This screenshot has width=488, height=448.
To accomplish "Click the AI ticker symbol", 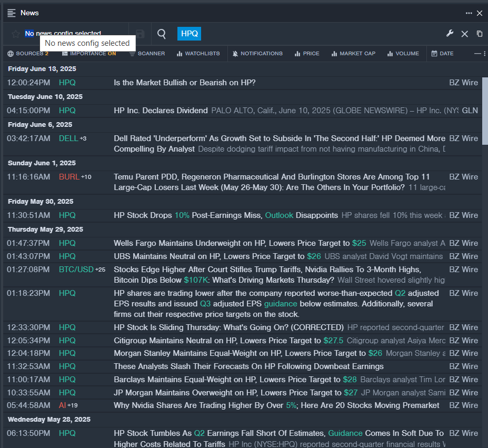I will (x=62, y=405).
